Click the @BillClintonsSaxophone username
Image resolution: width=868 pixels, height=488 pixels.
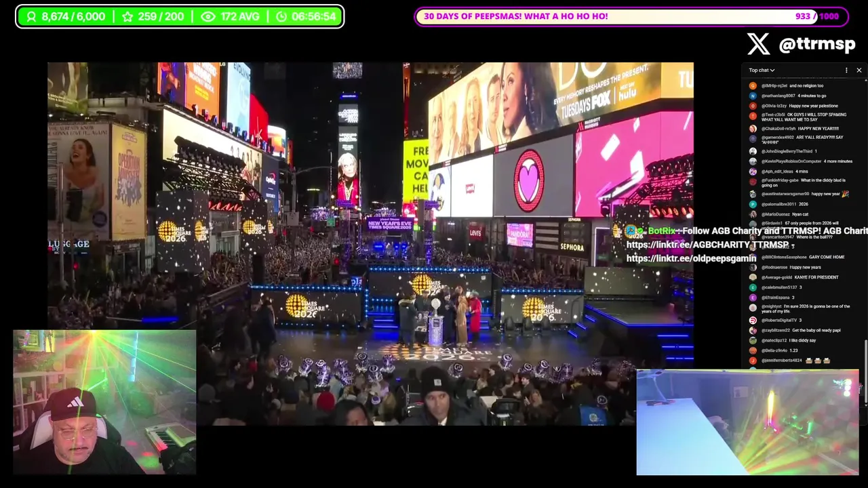784,257
